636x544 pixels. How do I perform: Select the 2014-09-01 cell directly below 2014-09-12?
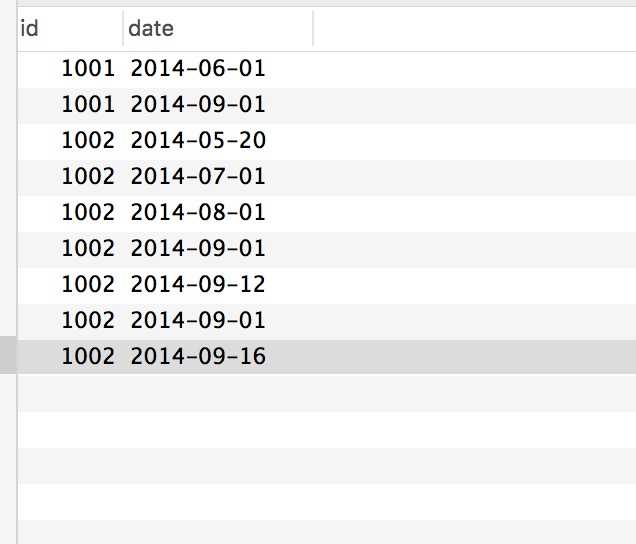pos(198,321)
